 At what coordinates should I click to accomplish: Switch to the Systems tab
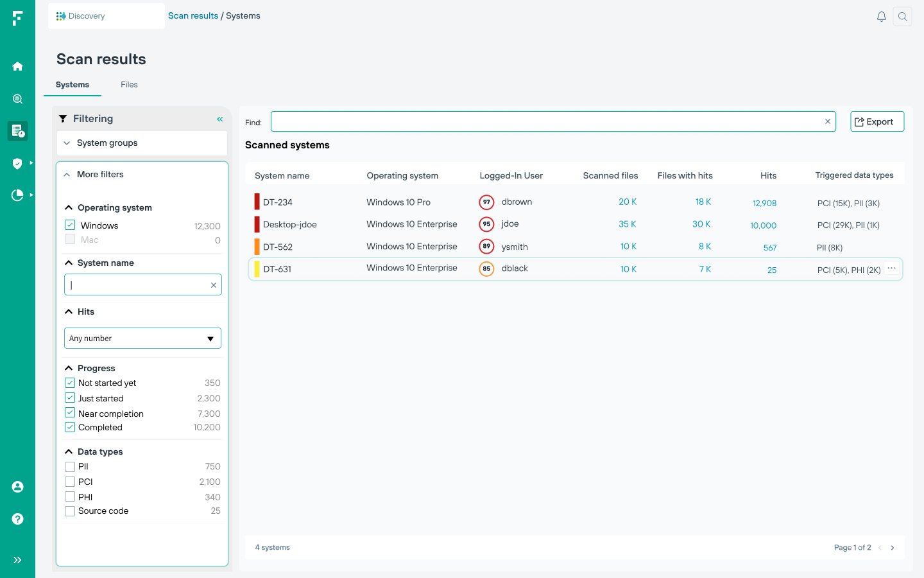[x=73, y=85]
